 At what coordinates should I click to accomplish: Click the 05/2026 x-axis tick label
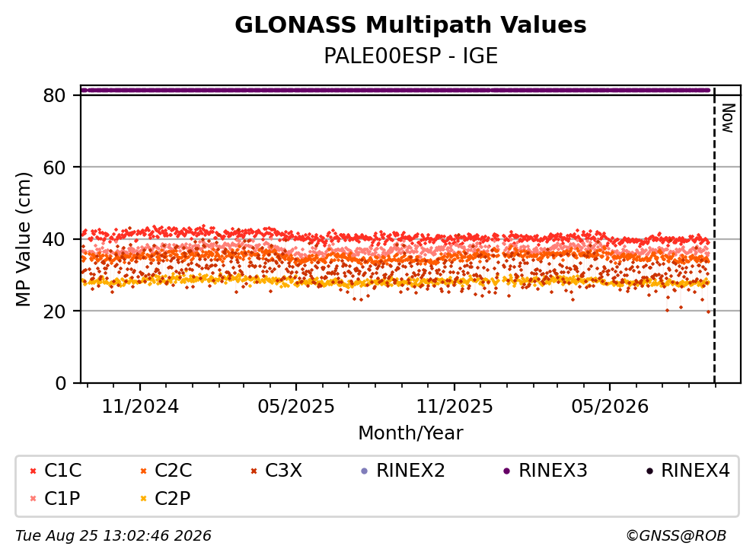(610, 407)
